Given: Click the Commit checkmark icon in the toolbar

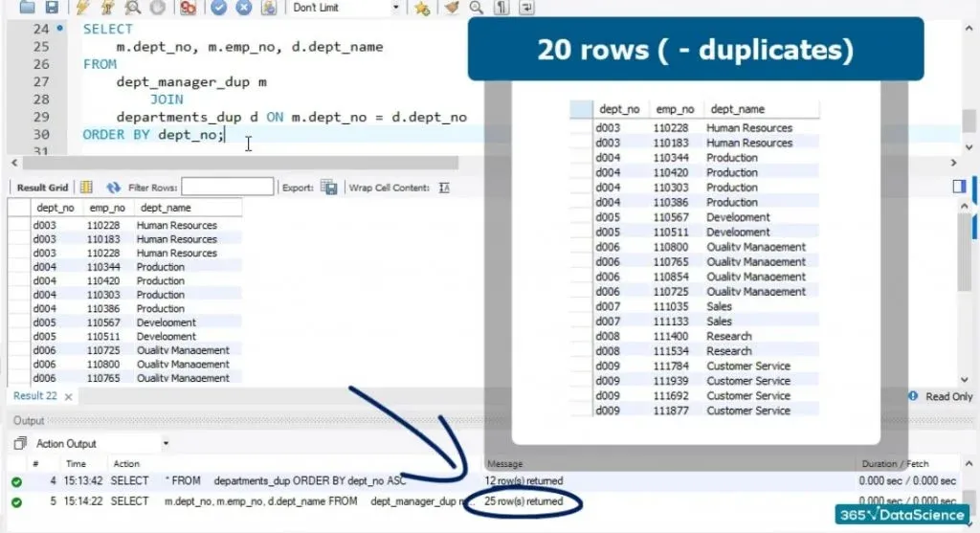Looking at the screenshot, I should (x=218, y=8).
